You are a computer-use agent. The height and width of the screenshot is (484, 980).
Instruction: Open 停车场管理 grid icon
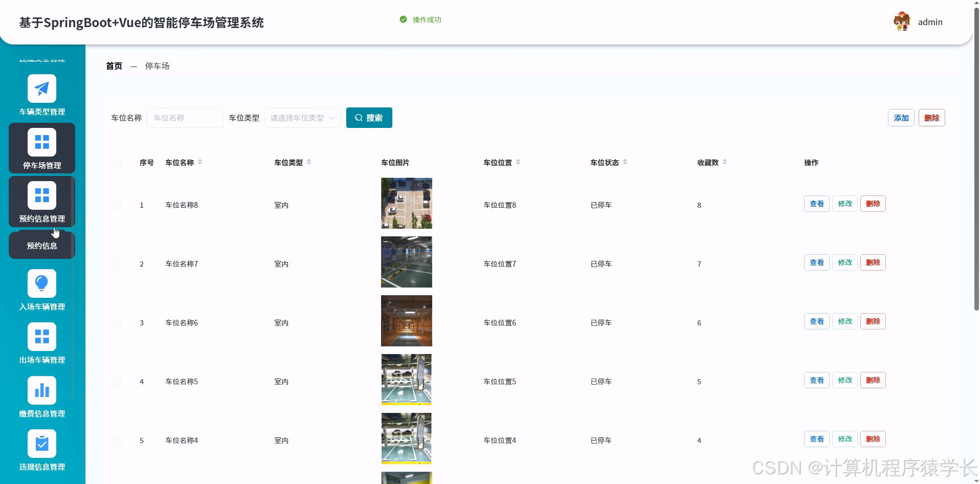(42, 142)
